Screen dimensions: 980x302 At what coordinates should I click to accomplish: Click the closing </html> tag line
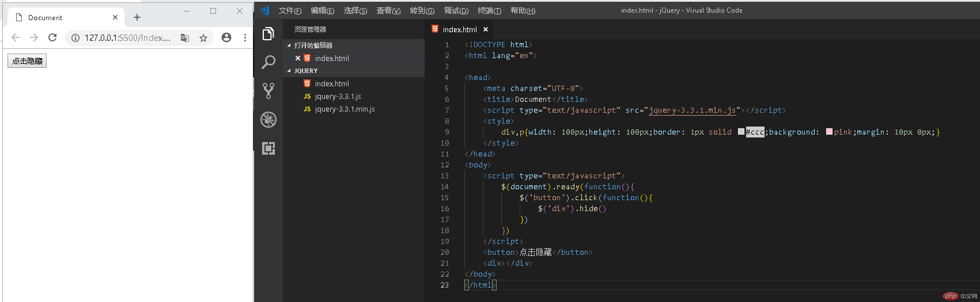[x=480, y=285]
